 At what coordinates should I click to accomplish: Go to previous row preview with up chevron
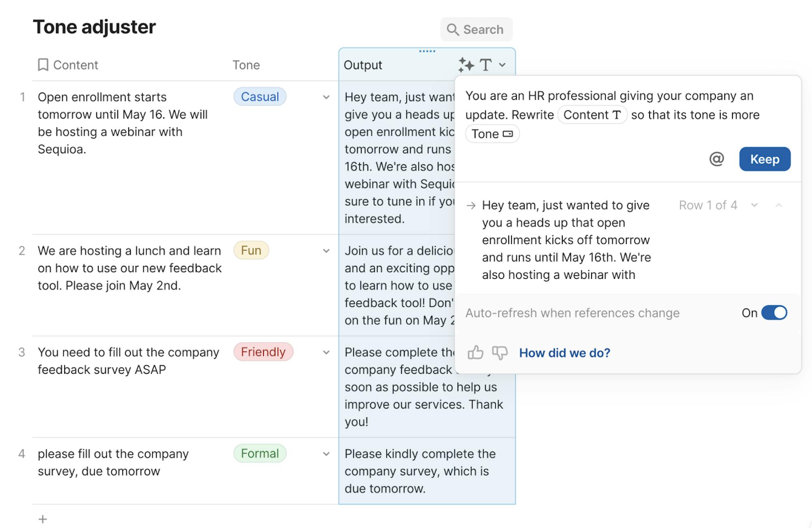click(x=779, y=205)
